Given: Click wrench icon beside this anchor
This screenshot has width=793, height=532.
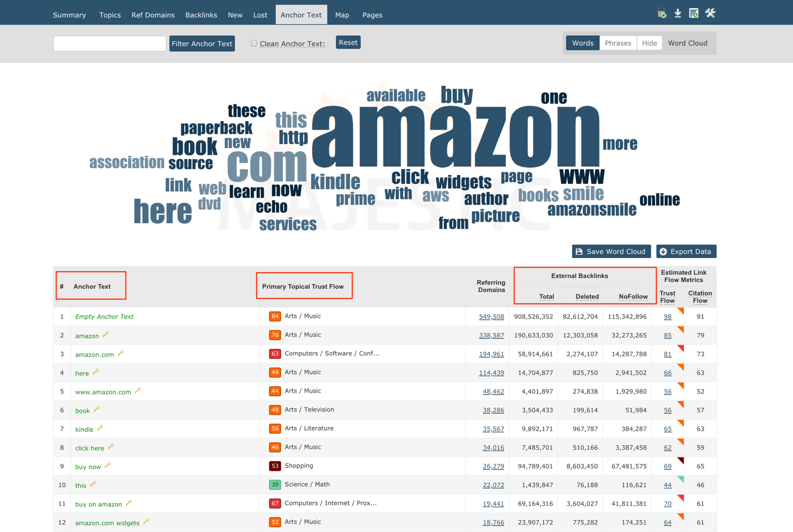Looking at the screenshot, I should click(93, 484).
